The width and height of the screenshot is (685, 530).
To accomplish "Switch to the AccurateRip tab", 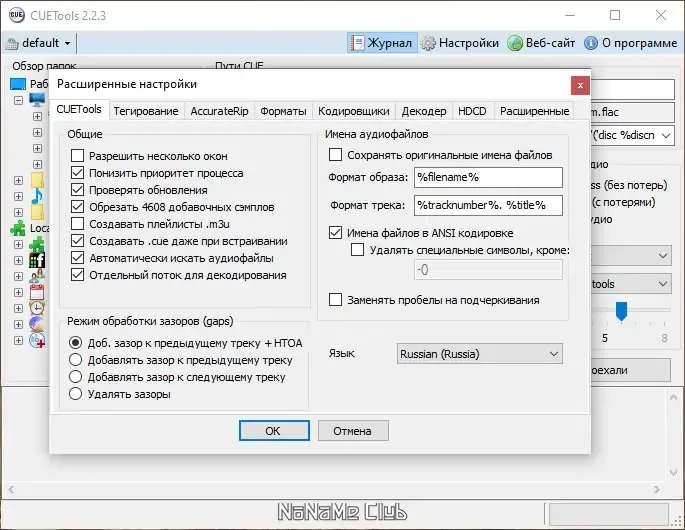I will (219, 111).
